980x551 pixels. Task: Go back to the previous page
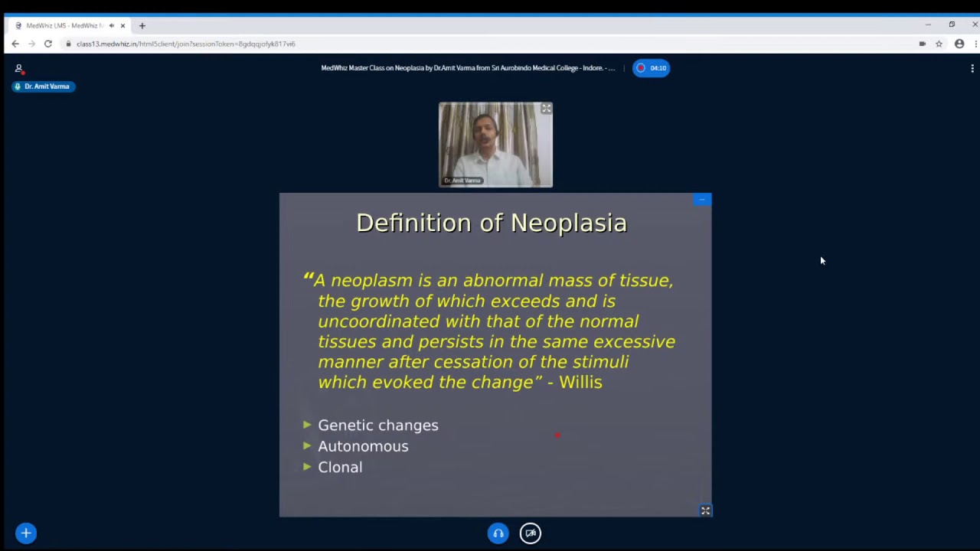pyautogui.click(x=15, y=44)
